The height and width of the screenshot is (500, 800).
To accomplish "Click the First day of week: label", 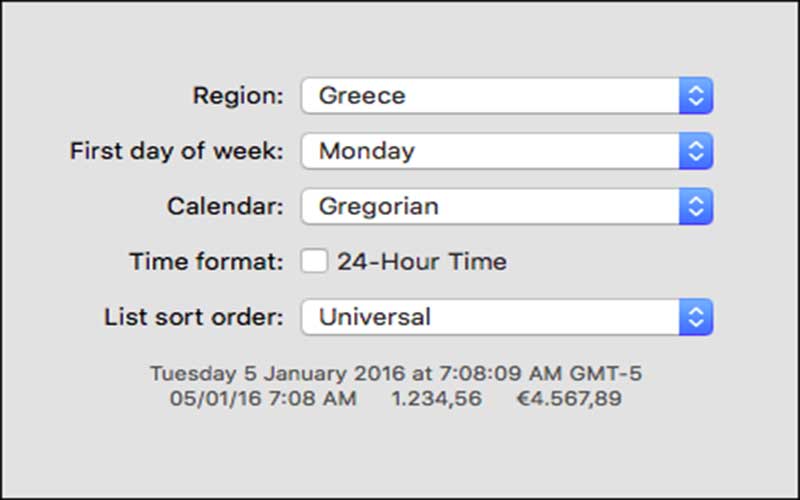I will (x=177, y=152).
